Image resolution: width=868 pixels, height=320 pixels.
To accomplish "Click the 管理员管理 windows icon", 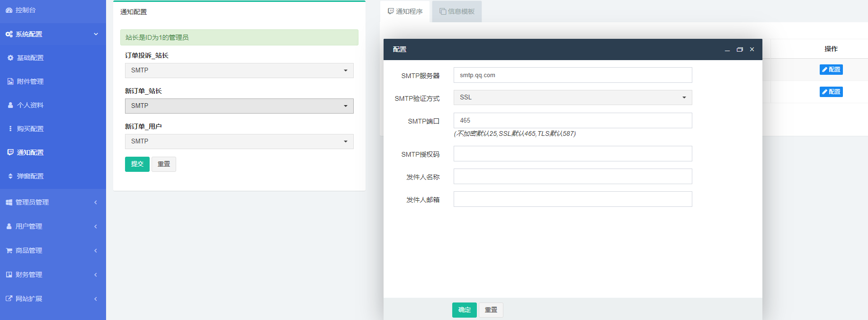I will point(9,202).
